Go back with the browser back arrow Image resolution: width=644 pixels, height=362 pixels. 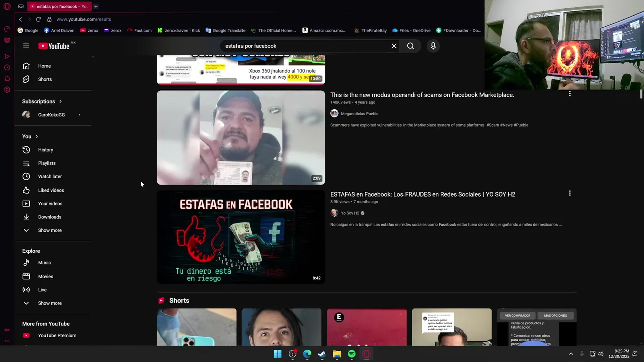21,19
